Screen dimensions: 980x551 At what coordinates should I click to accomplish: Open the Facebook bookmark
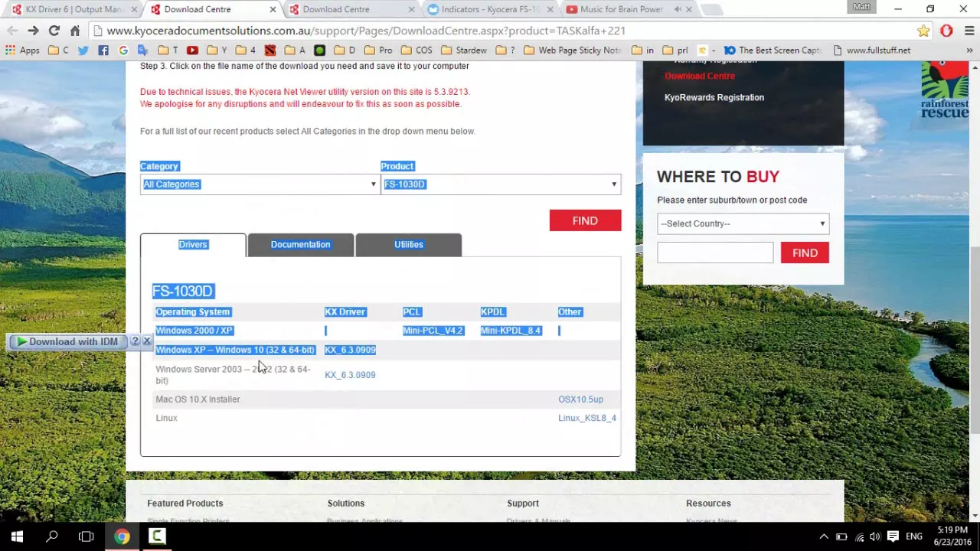[103, 51]
